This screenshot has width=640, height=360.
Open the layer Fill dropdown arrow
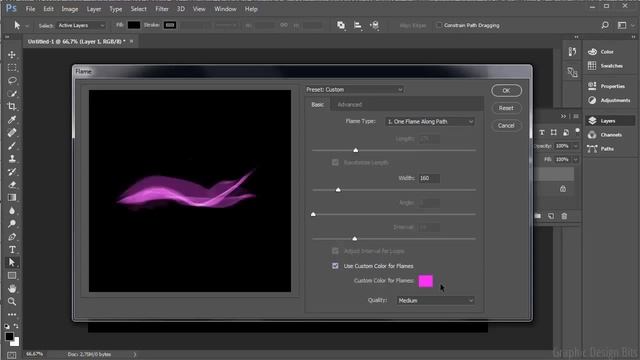576,159
